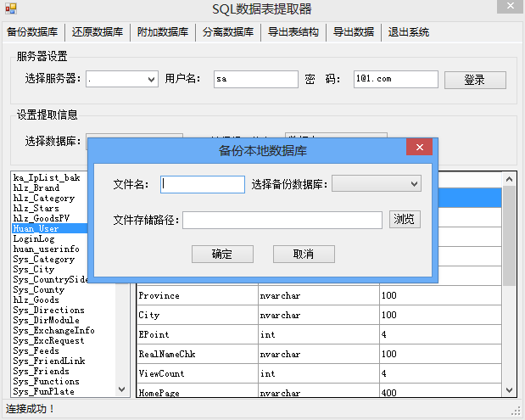This screenshot has width=525, height=420.
Task: Click the app icon in title bar
Action: click(x=11, y=8)
